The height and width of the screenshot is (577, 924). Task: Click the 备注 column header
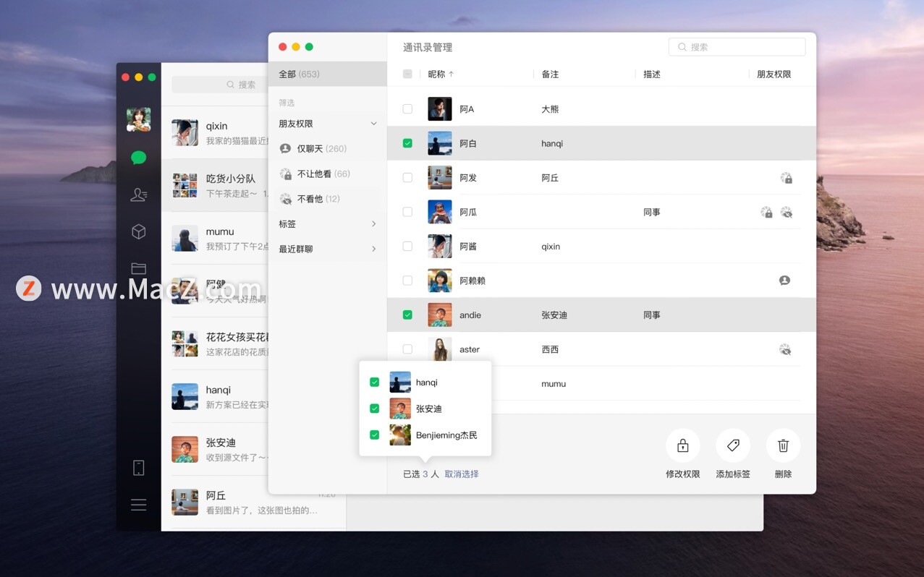click(550, 74)
